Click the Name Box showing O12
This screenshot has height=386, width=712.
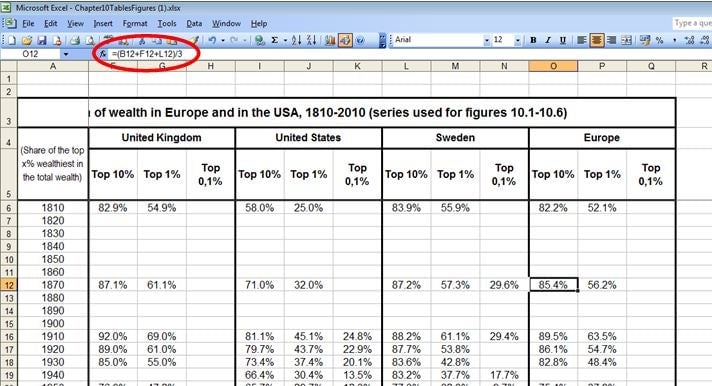pyautogui.click(x=31, y=54)
